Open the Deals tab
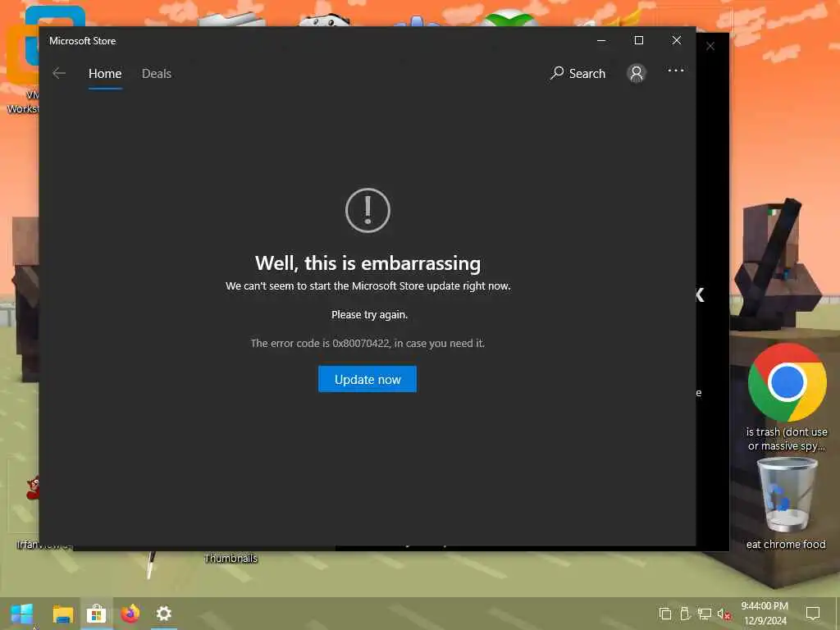The image size is (840, 630). 157,73
